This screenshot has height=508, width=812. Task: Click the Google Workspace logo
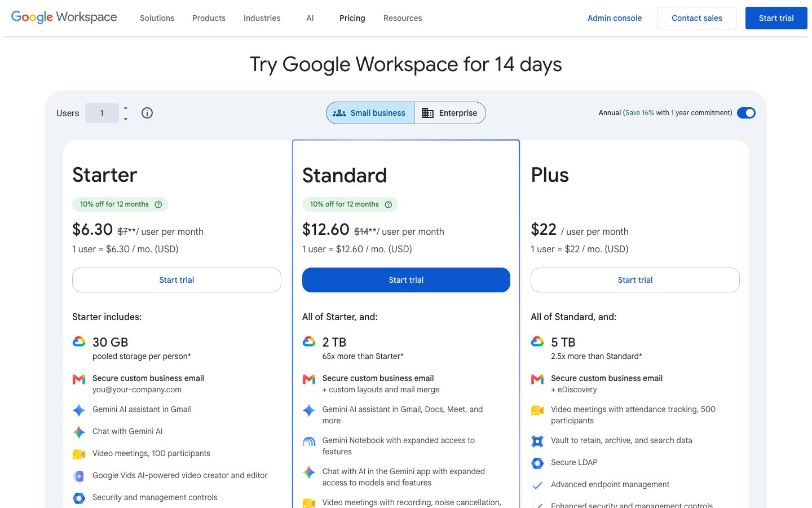[x=64, y=17]
